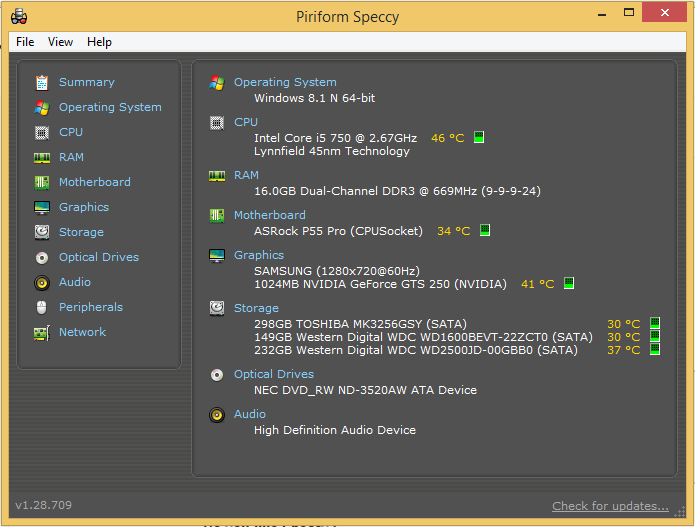Select Storage in the sidebar

tap(82, 232)
